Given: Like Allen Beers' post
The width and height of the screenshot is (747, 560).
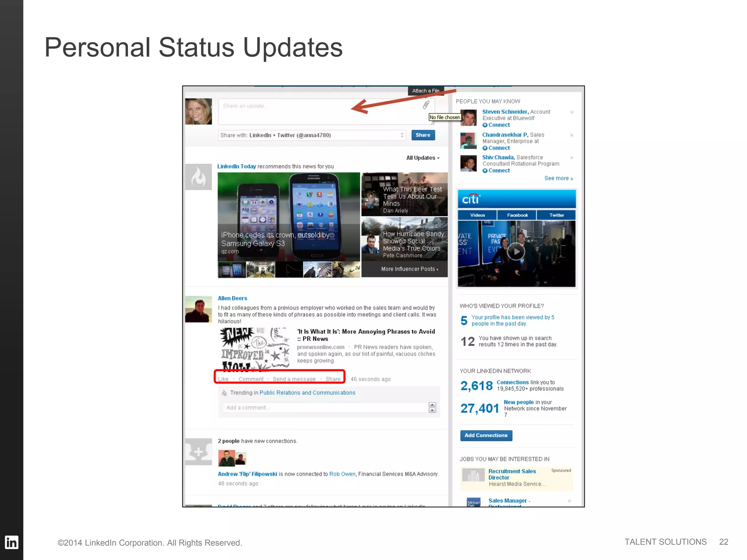Looking at the screenshot, I should [x=223, y=379].
